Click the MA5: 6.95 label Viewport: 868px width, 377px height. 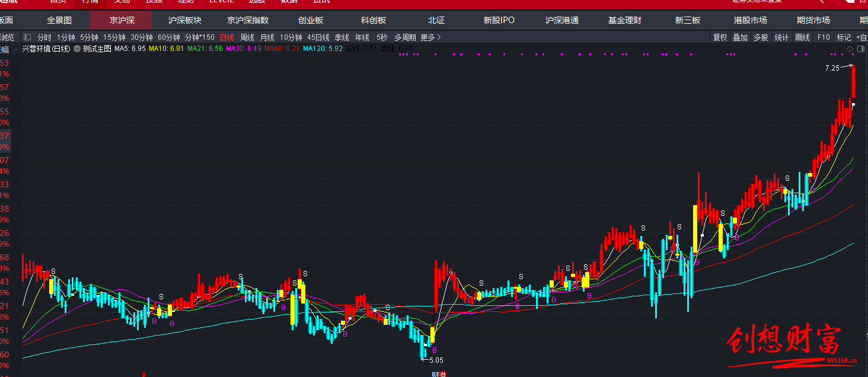[130, 49]
